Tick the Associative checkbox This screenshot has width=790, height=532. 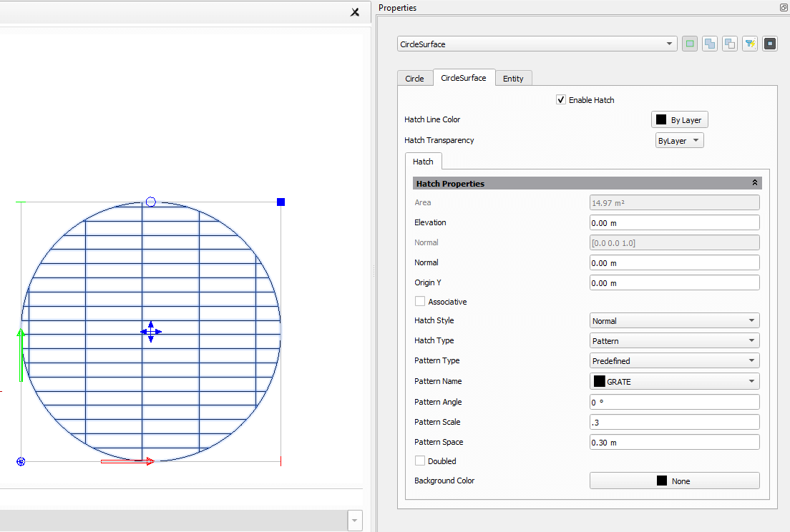[420, 302]
